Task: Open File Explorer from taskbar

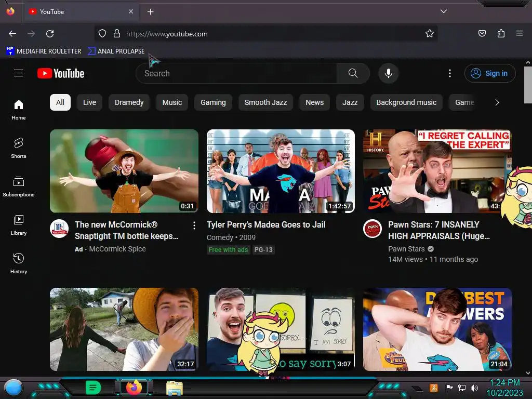Action: [175, 388]
